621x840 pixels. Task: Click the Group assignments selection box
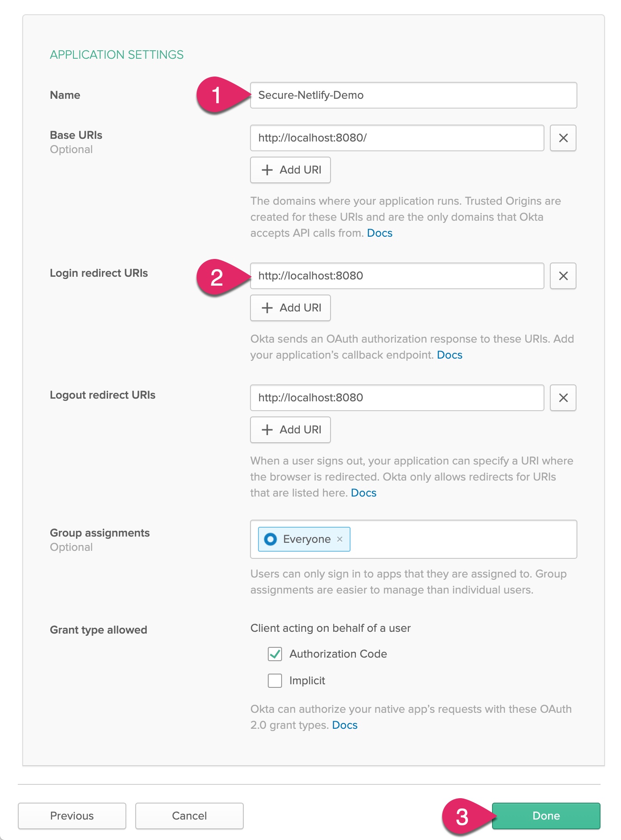coord(463,539)
